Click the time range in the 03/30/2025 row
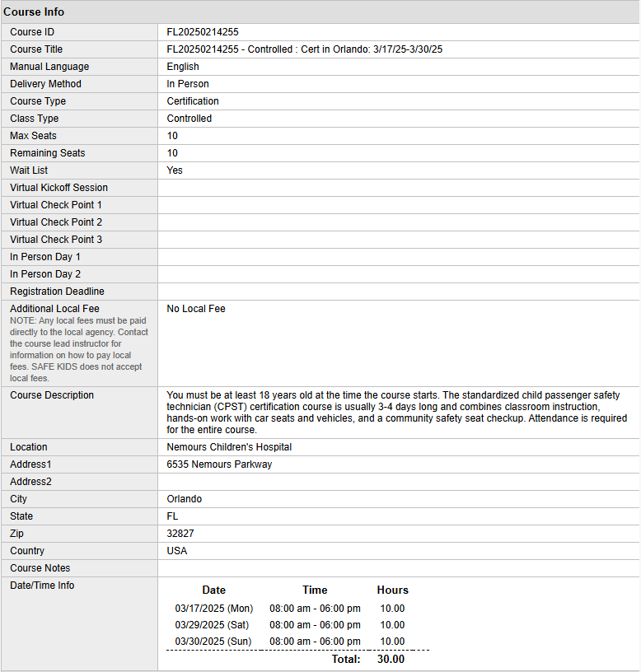 [315, 642]
